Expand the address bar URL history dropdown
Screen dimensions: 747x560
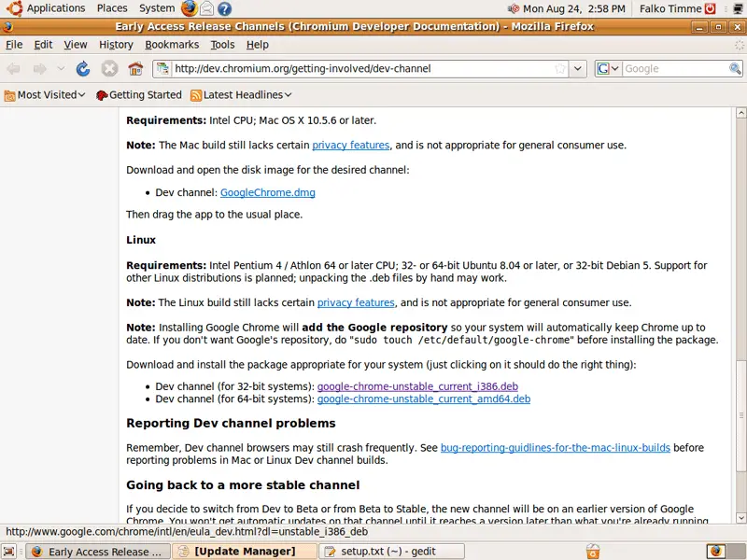point(577,68)
